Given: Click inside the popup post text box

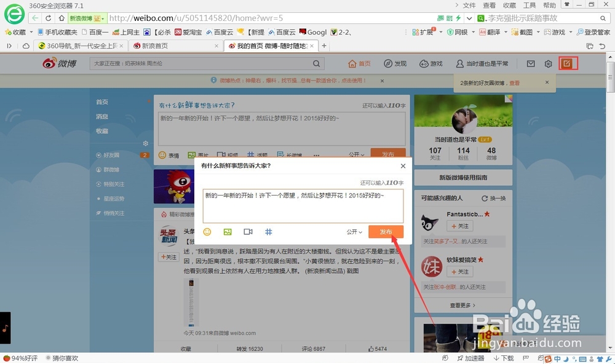Looking at the screenshot, I should pyautogui.click(x=303, y=206).
